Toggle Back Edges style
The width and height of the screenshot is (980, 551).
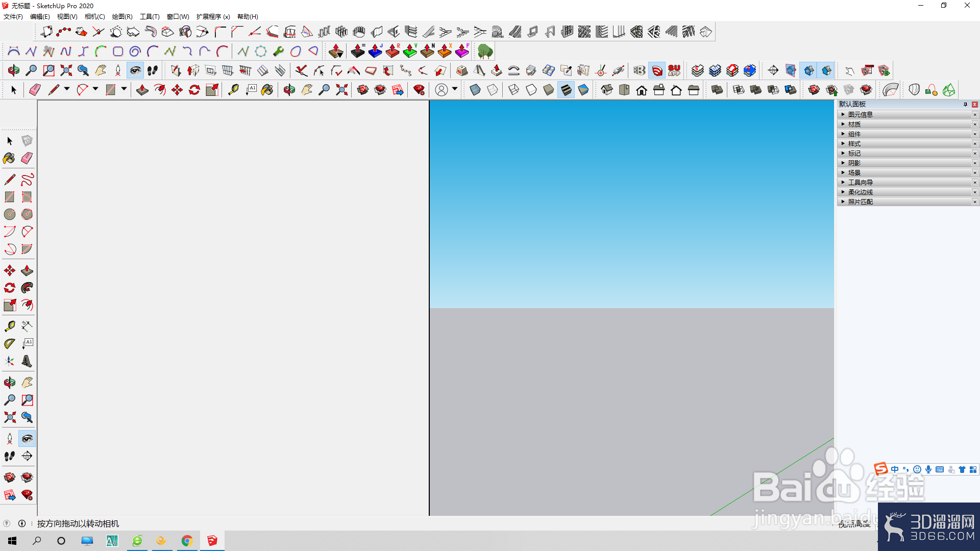(x=493, y=90)
